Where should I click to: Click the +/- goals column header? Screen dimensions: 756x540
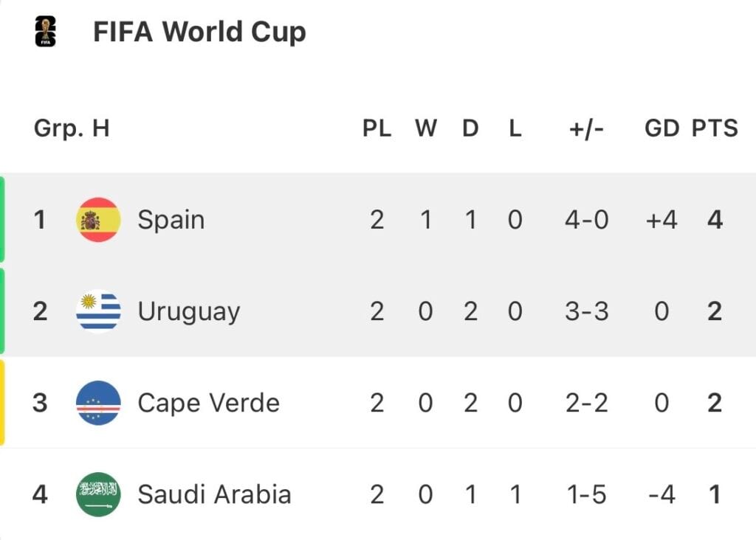pyautogui.click(x=586, y=128)
